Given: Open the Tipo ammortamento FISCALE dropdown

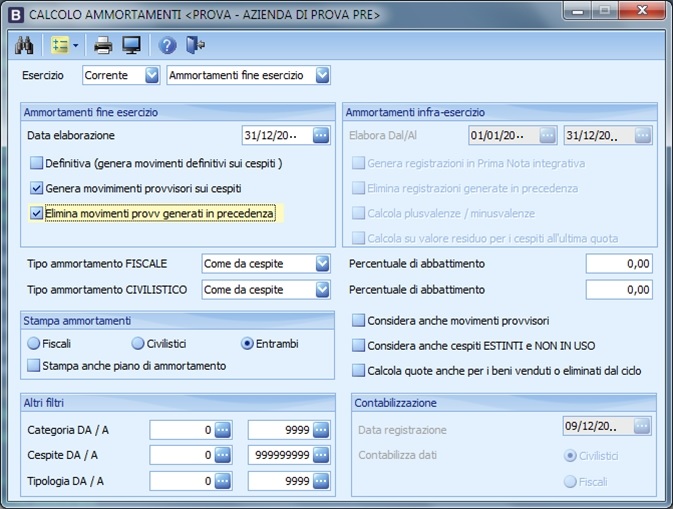Looking at the screenshot, I should tap(322, 264).
